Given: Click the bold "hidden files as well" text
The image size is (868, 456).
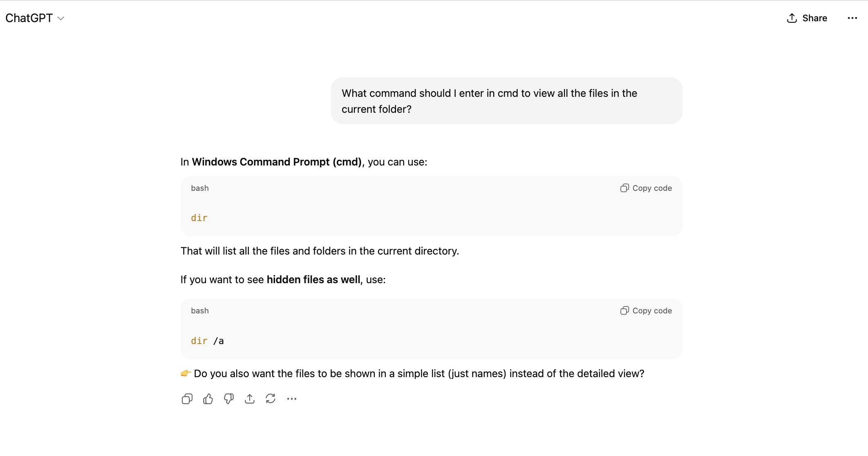Looking at the screenshot, I should pyautogui.click(x=313, y=279).
